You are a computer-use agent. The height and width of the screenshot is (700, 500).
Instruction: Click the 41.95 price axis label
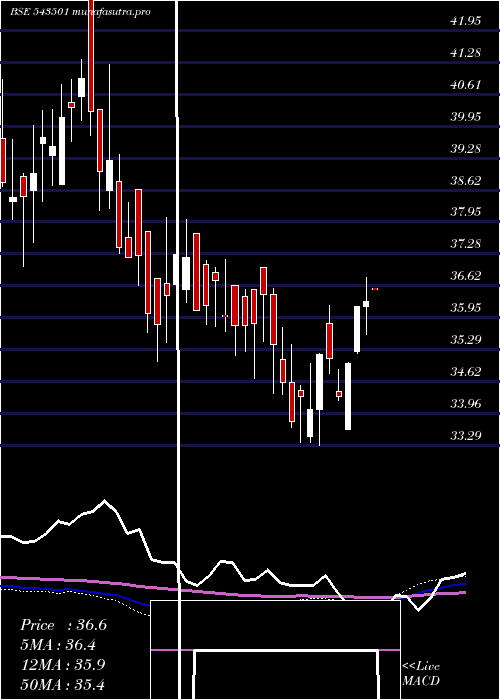click(x=466, y=21)
